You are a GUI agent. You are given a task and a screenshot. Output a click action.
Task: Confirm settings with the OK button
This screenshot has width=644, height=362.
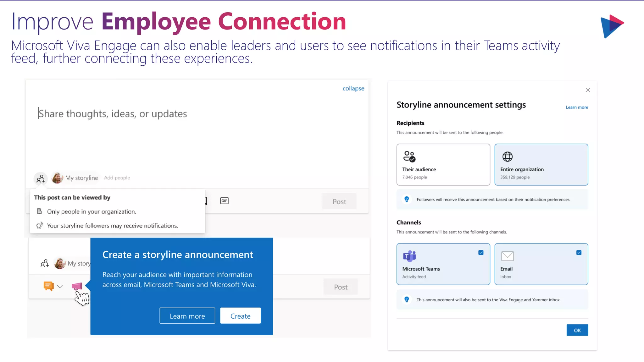[x=577, y=330]
